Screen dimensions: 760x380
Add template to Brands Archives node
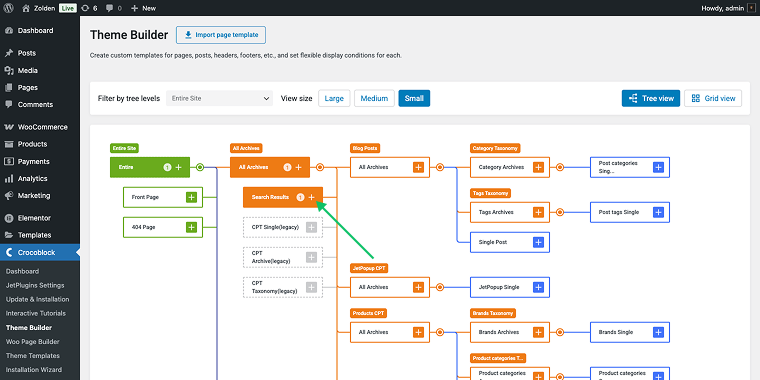click(538, 332)
